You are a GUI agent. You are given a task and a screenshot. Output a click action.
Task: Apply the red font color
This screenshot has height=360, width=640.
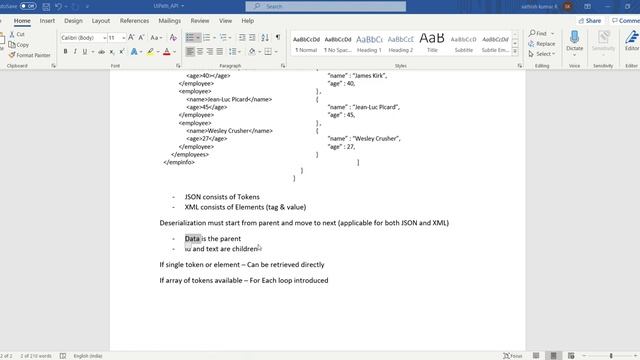(167, 52)
